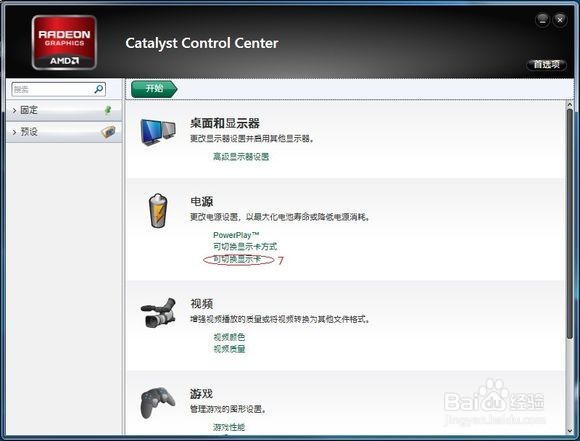Click the preset icon beside 预设
The height and width of the screenshot is (441, 580).
108,132
